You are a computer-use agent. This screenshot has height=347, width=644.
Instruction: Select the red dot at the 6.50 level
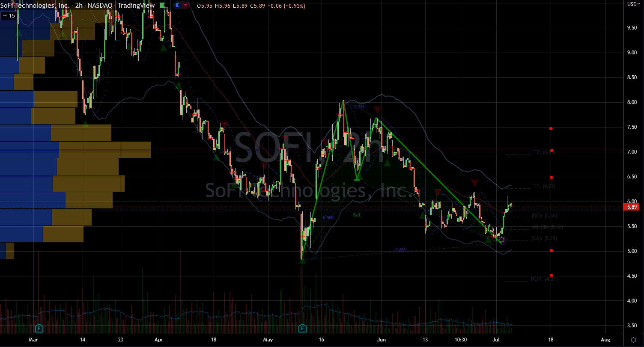[552, 177]
